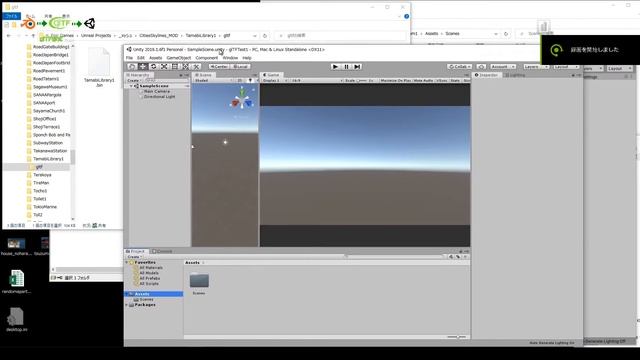This screenshot has width=640, height=360.
Task: Open the Collab dropdown
Action: [x=460, y=67]
